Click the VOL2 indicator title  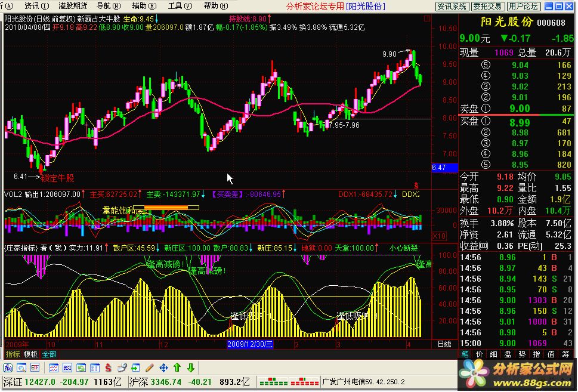[x=14, y=195]
